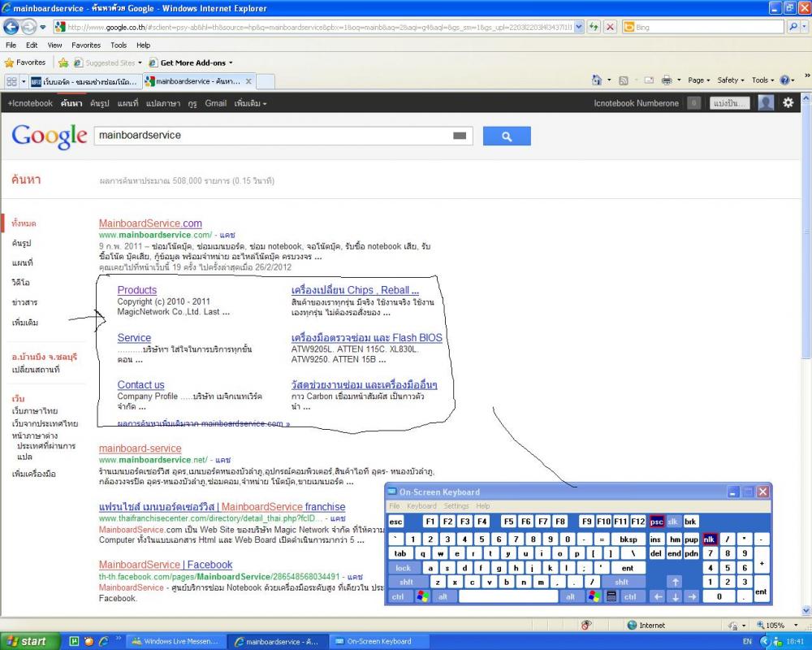Click the IE Forward navigation arrow
The width and height of the screenshot is (812, 650).
(29, 27)
